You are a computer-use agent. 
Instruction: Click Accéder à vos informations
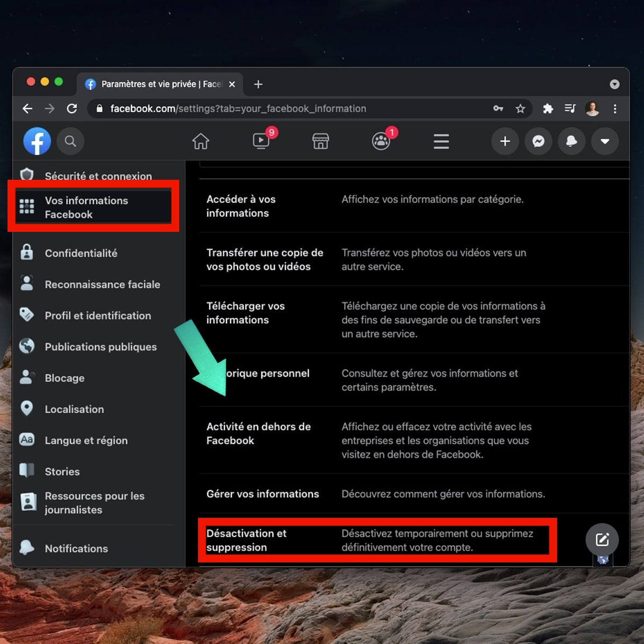coord(241,206)
